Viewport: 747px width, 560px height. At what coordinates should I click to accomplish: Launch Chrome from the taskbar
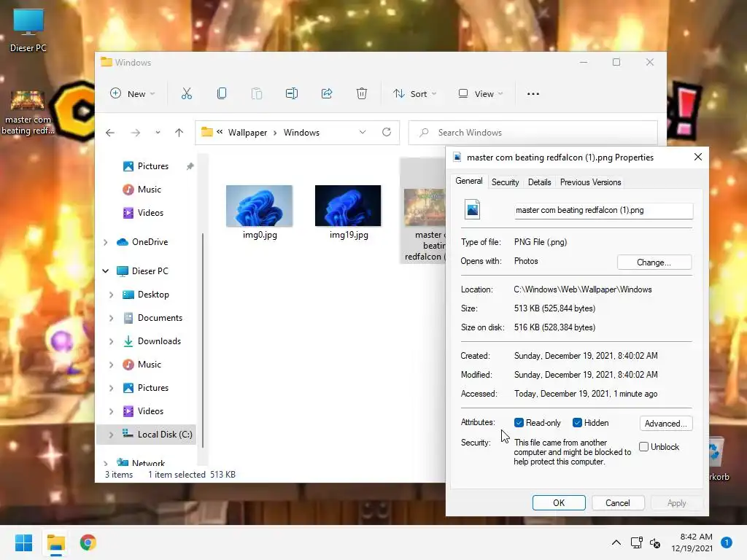point(88,542)
